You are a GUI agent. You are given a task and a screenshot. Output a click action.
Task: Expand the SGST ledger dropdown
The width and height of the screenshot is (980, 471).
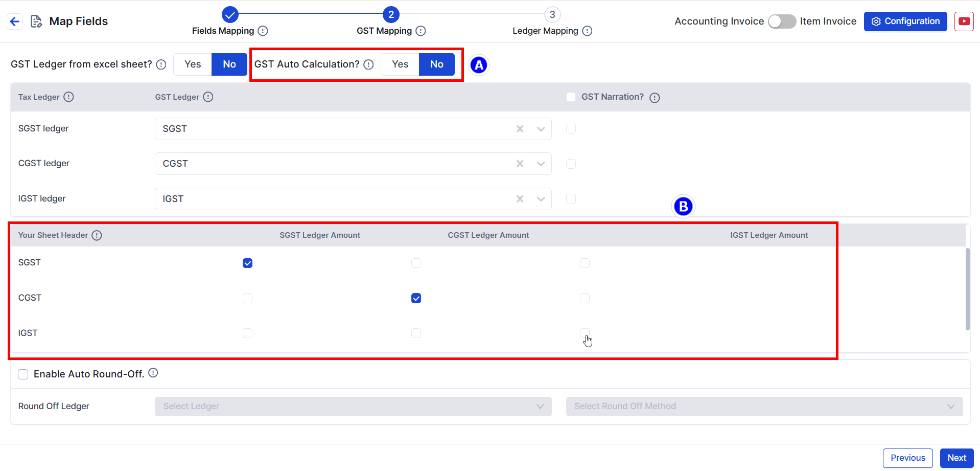pos(541,129)
